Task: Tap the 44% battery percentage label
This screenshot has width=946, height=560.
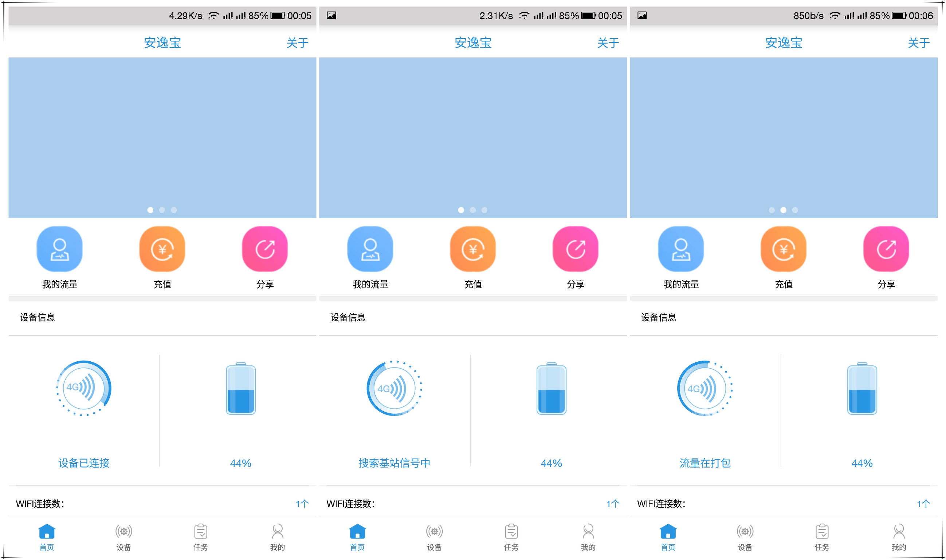Action: coord(240,462)
